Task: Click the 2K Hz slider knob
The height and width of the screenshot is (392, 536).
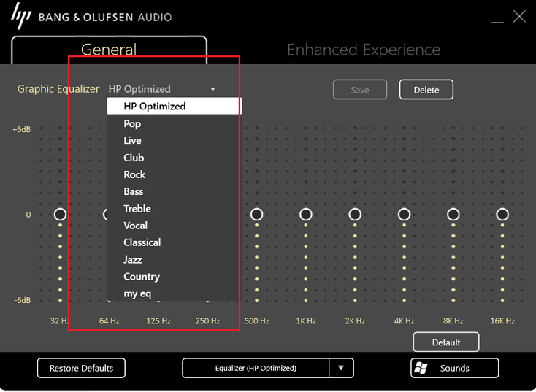Action: point(355,215)
